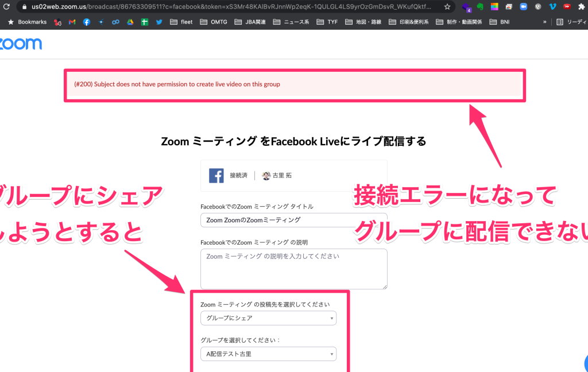Viewport: 588px width, 372px height.
Task: Show more bookmarks with the » chevron
Action: click(544, 22)
